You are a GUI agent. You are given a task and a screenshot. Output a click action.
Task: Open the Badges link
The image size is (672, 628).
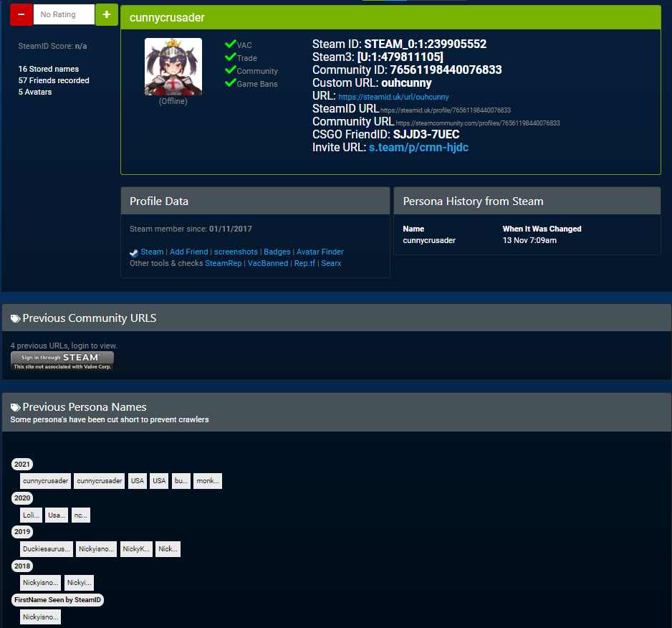(277, 252)
